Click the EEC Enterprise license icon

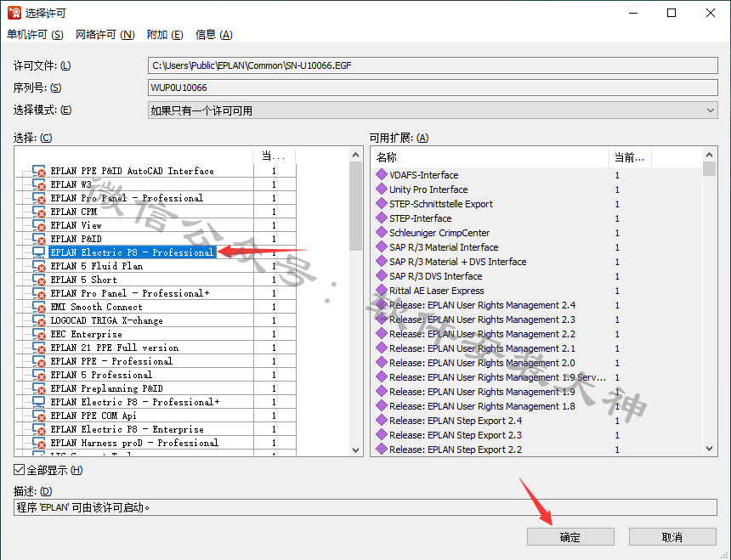click(39, 334)
